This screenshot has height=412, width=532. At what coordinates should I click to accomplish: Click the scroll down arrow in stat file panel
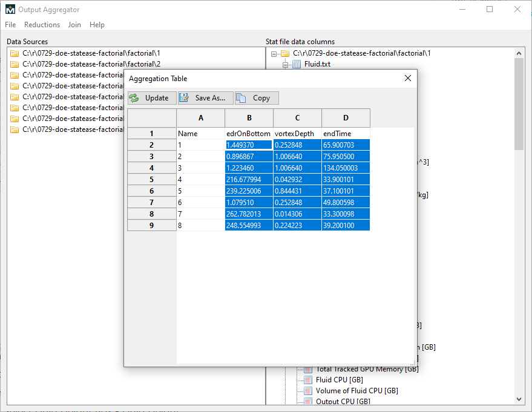[519, 399]
